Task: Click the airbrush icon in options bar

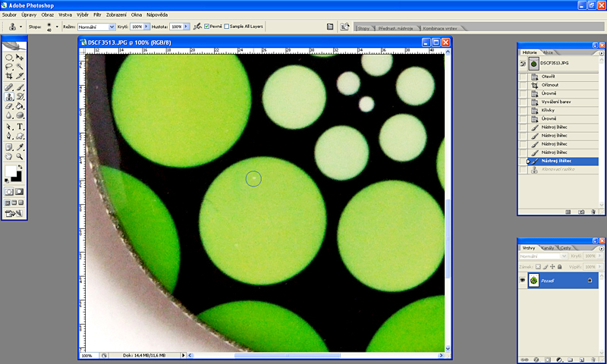Action: [x=197, y=27]
